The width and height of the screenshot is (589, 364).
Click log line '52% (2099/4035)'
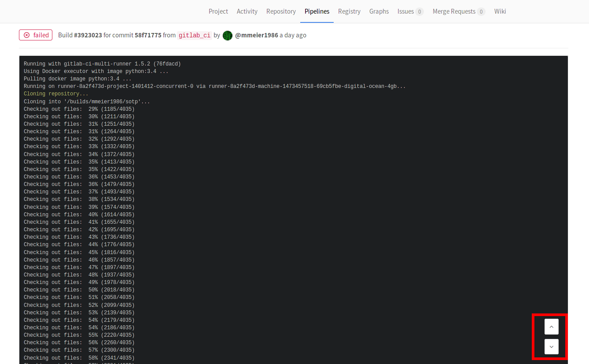[79, 305]
